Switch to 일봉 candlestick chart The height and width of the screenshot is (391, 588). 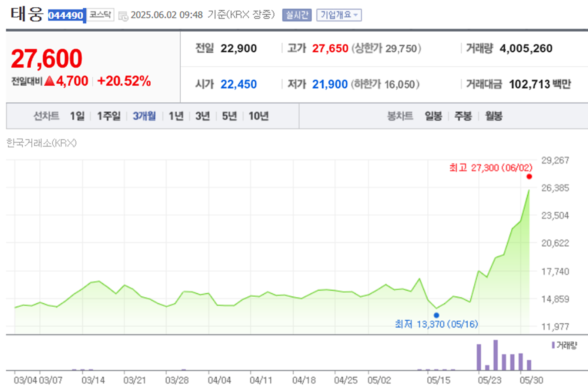click(433, 116)
